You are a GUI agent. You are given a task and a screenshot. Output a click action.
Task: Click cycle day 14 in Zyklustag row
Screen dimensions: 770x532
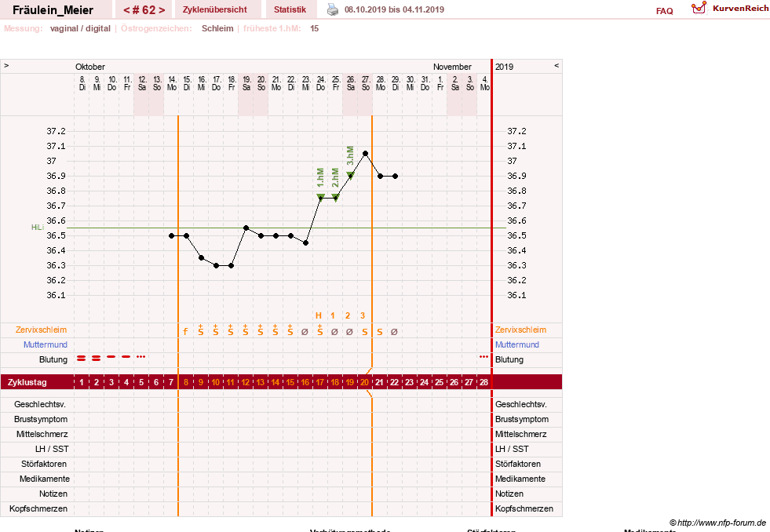275,382
